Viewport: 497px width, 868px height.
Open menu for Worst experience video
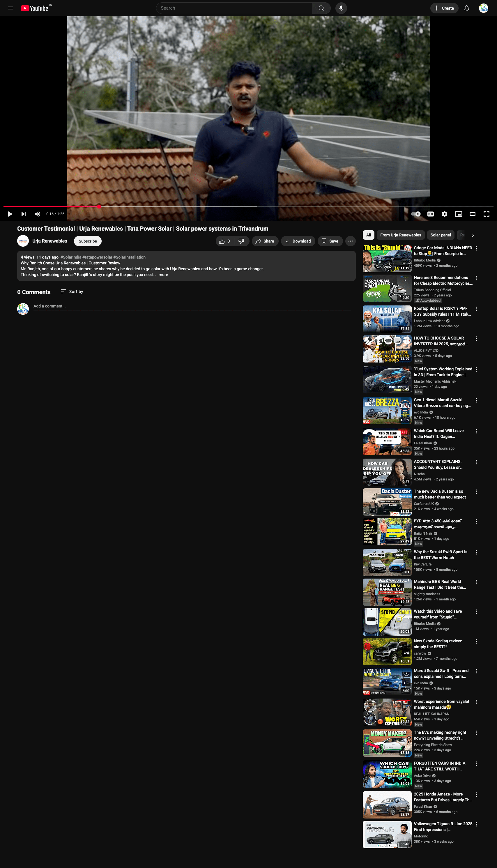tap(476, 702)
